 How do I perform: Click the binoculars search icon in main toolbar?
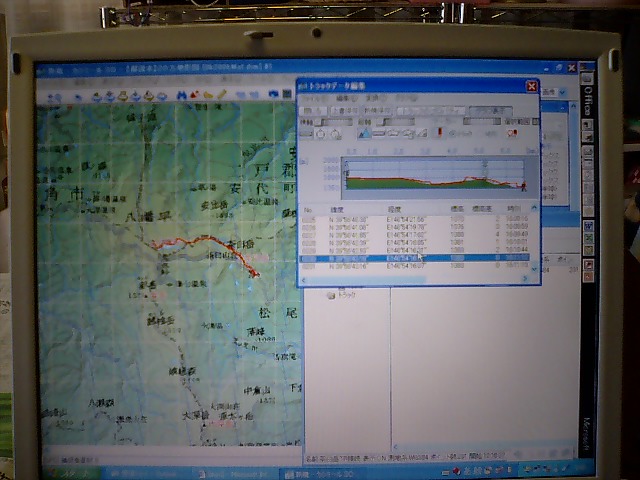click(x=182, y=96)
